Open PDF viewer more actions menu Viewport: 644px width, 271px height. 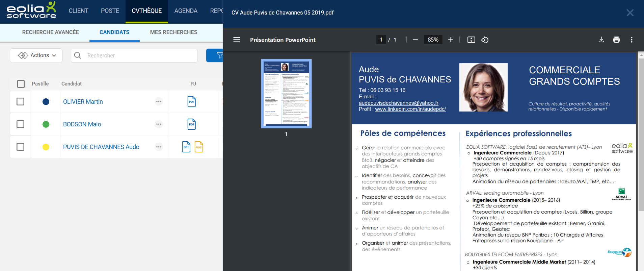click(632, 40)
